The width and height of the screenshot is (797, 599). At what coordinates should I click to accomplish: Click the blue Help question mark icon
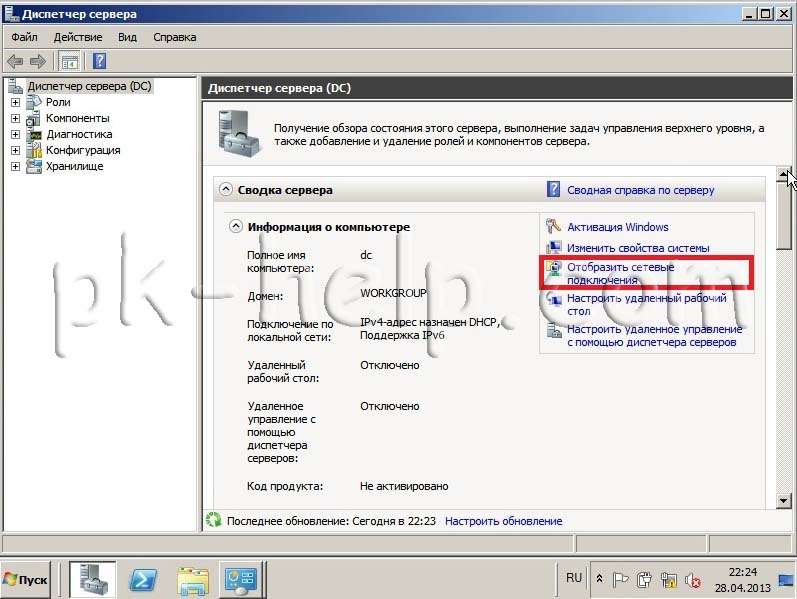click(99, 61)
